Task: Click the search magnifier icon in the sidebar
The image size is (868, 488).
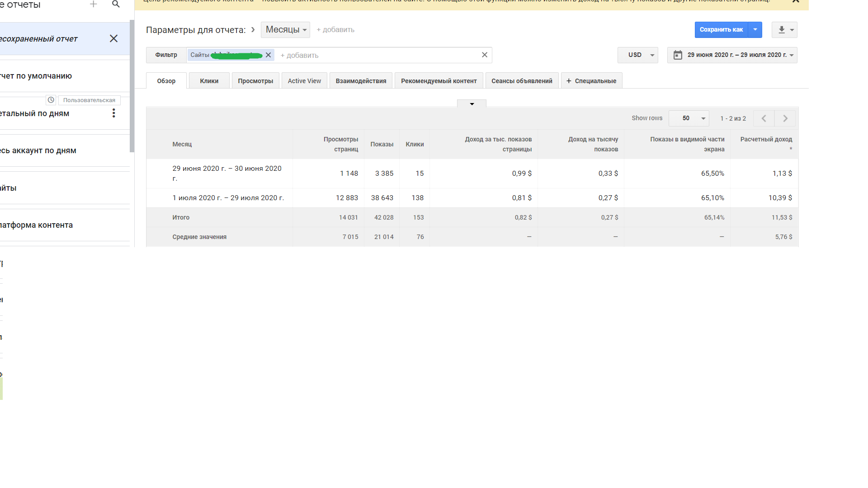Action: coord(116,4)
